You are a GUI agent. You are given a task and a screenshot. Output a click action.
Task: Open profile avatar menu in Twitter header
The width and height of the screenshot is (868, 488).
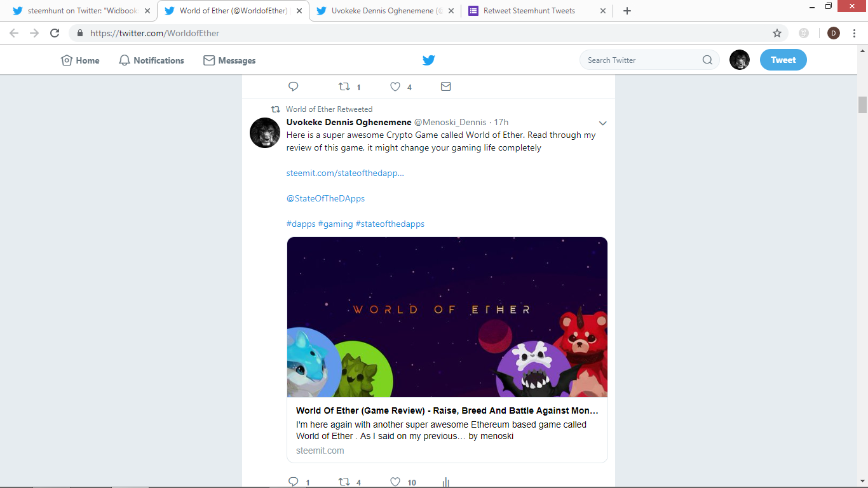pos(739,60)
